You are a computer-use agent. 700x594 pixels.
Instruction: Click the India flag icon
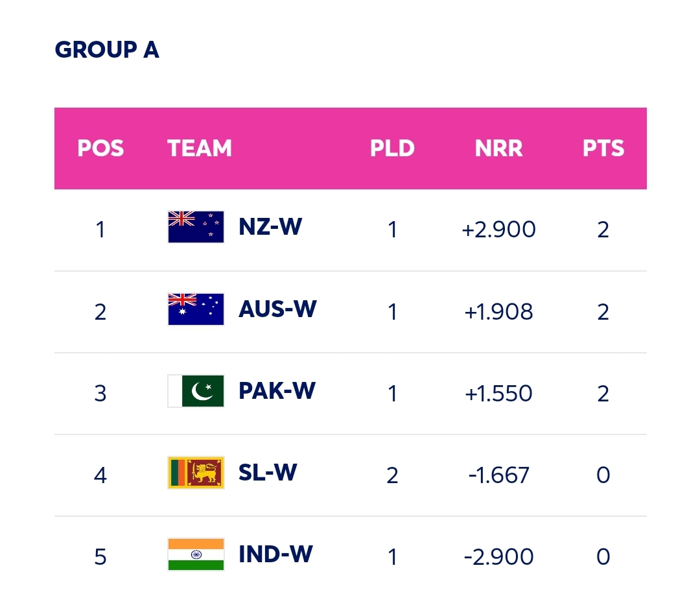(x=196, y=554)
